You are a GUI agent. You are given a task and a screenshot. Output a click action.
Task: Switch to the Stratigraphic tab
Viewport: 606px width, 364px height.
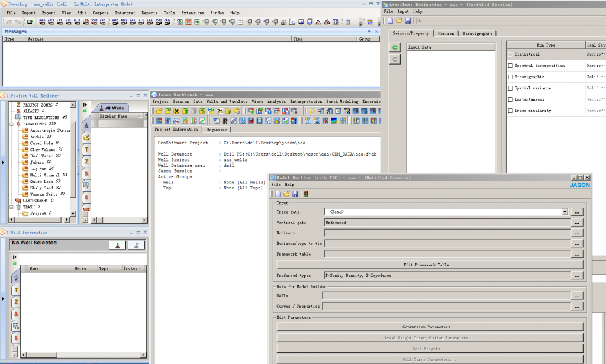tap(478, 34)
